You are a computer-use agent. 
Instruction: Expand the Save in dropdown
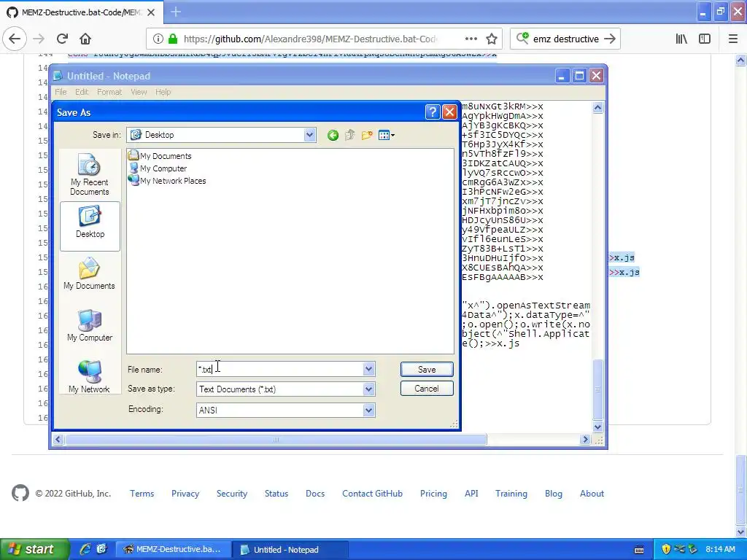click(309, 135)
